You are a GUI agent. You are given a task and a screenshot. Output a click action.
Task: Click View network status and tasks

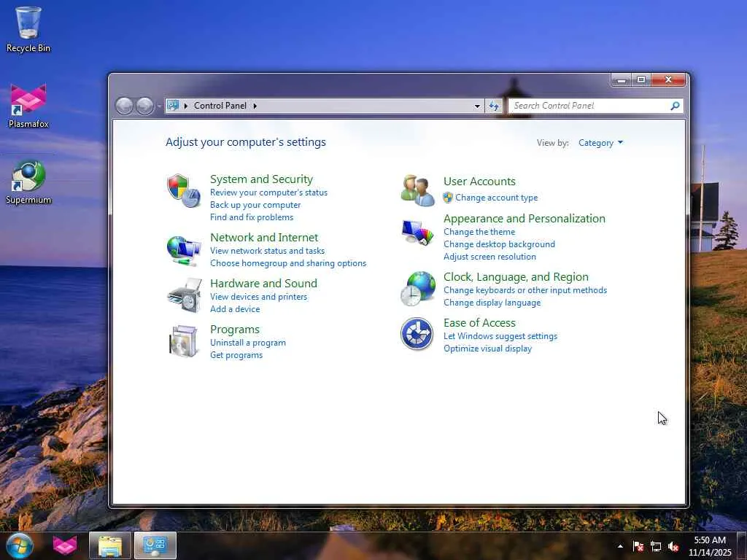click(x=267, y=251)
